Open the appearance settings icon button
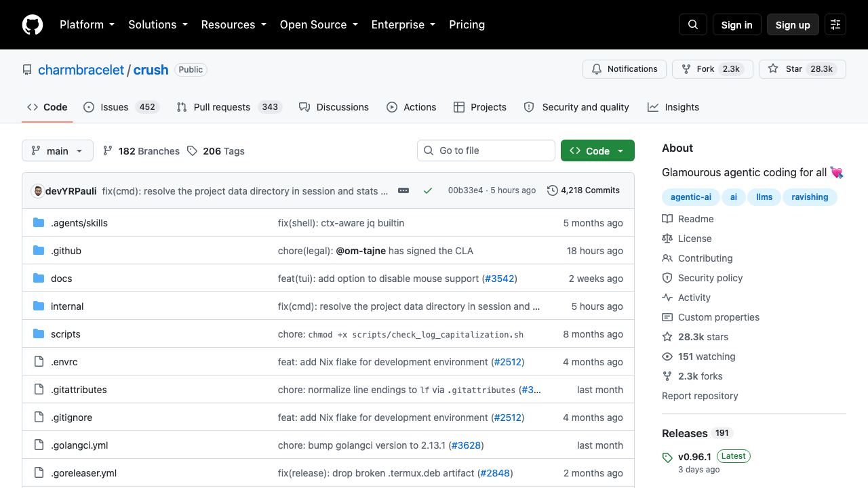The width and height of the screenshot is (868, 488). point(835,24)
